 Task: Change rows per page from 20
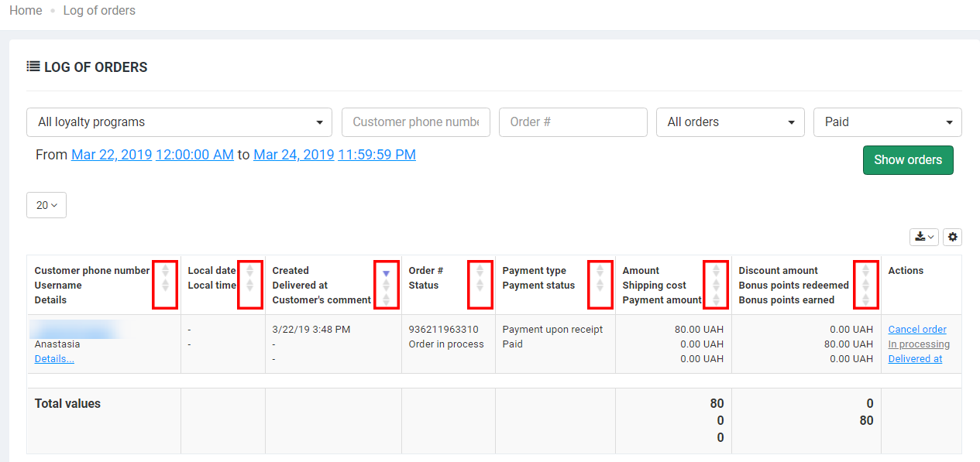(46, 205)
